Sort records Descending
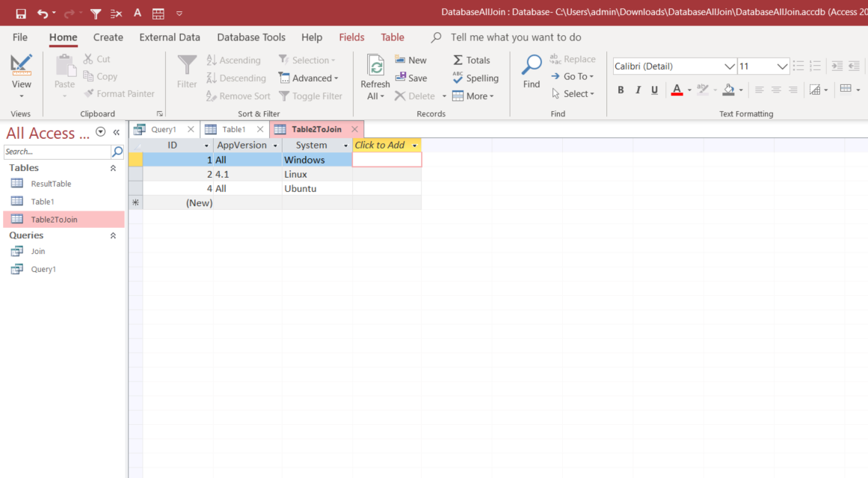The image size is (868, 478). tap(236, 78)
